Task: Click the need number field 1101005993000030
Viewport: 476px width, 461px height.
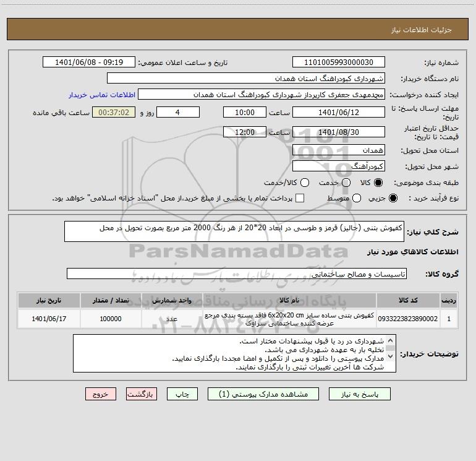Action: pos(339,62)
